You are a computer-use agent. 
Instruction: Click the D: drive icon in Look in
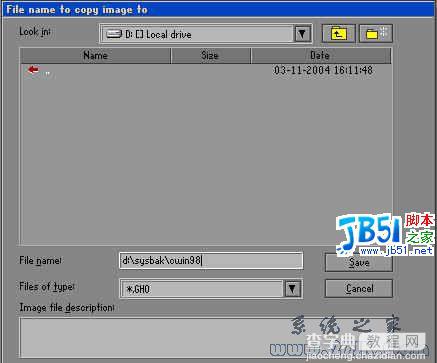114,34
